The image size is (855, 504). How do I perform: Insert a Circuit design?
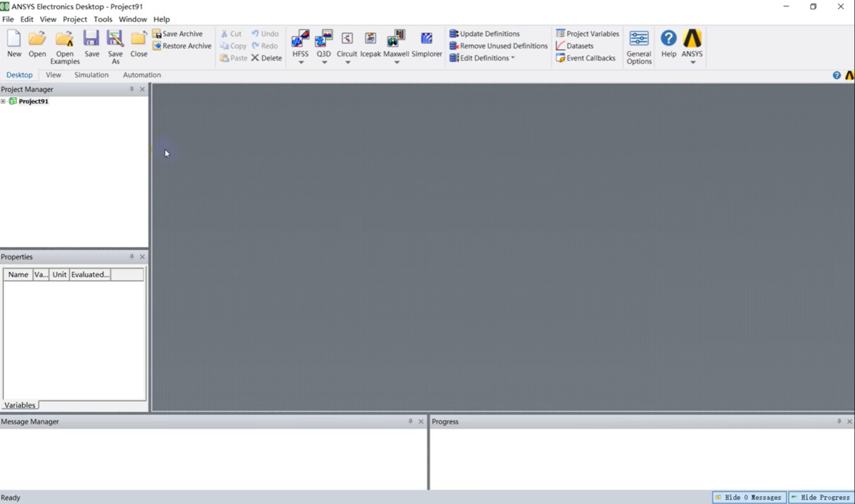coord(347,43)
